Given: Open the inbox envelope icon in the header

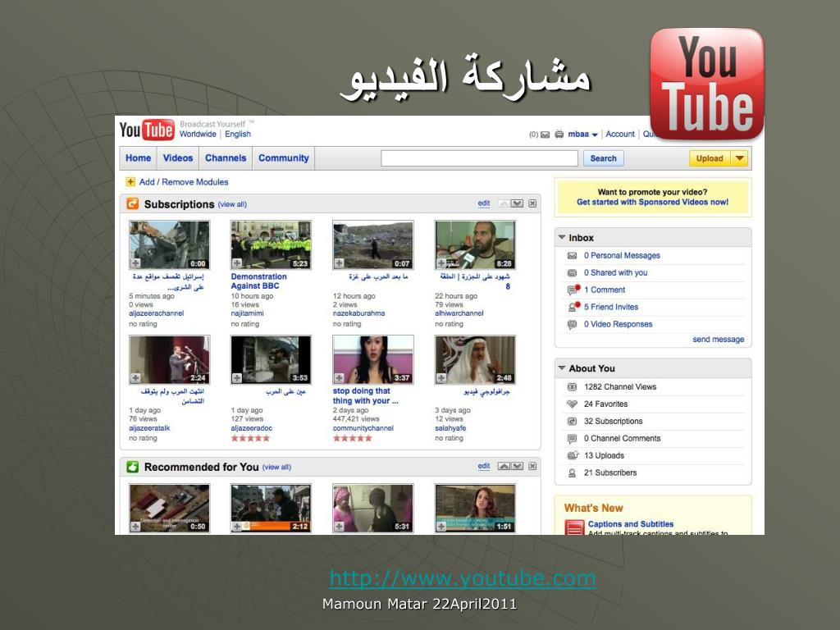Looking at the screenshot, I should [x=546, y=135].
